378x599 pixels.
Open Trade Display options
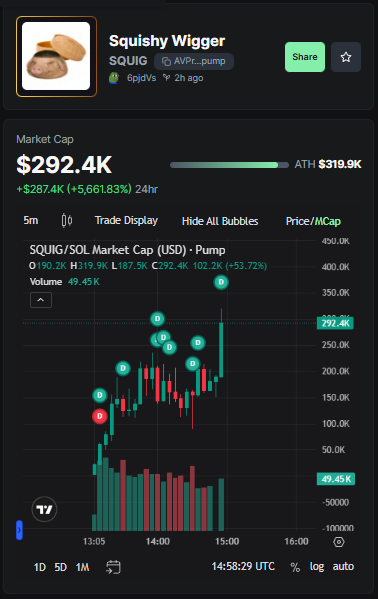126,220
